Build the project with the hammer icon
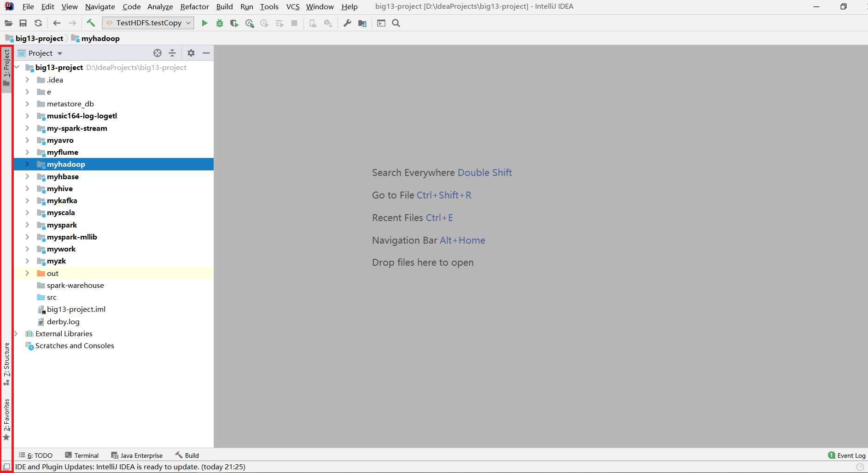Screen dimensions: 868x473 (91, 23)
